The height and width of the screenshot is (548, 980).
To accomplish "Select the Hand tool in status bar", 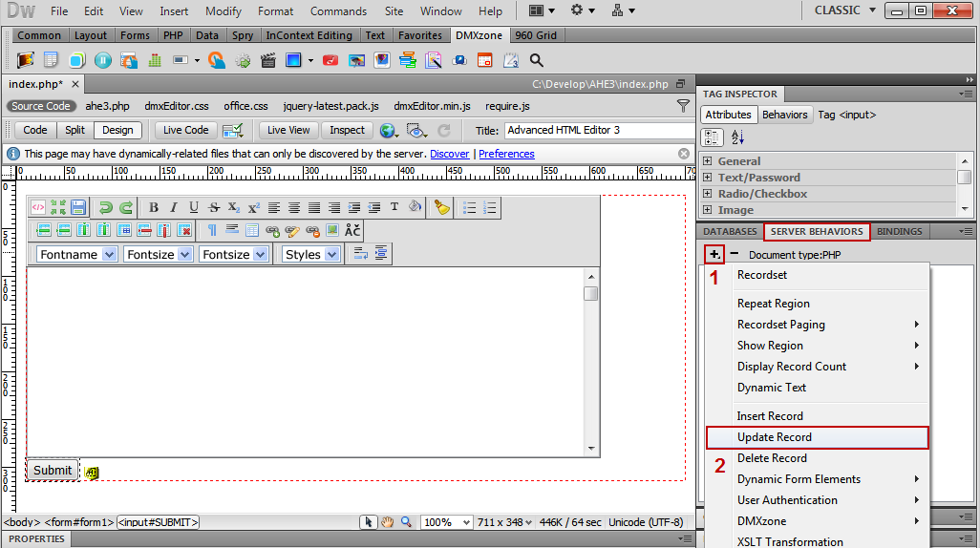I will click(x=388, y=522).
